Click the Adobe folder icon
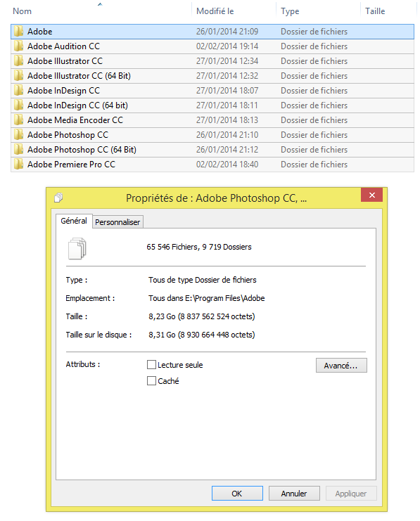This screenshot has width=420, height=521. click(18, 31)
